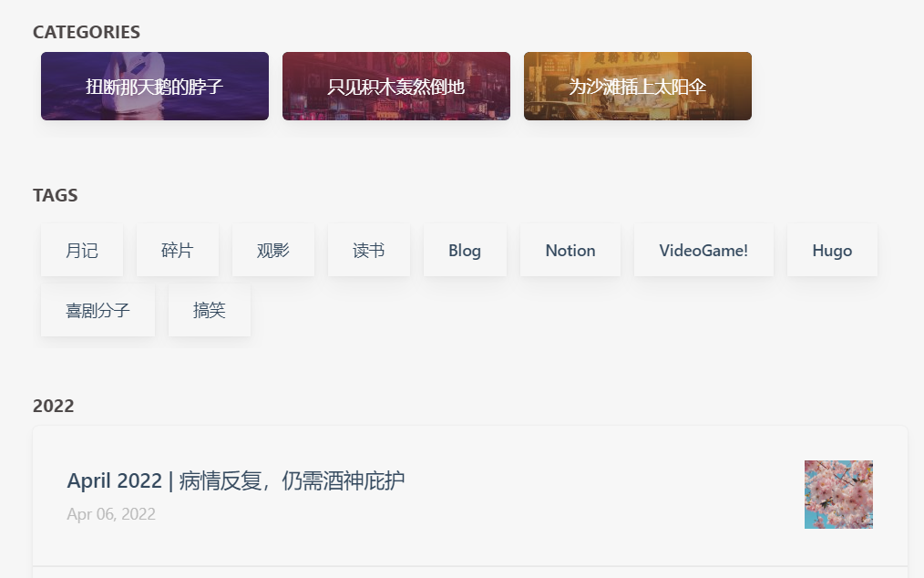Image resolution: width=924 pixels, height=578 pixels.
Task: Open the 只见积木轰然倒地 category card
Action: click(x=396, y=86)
